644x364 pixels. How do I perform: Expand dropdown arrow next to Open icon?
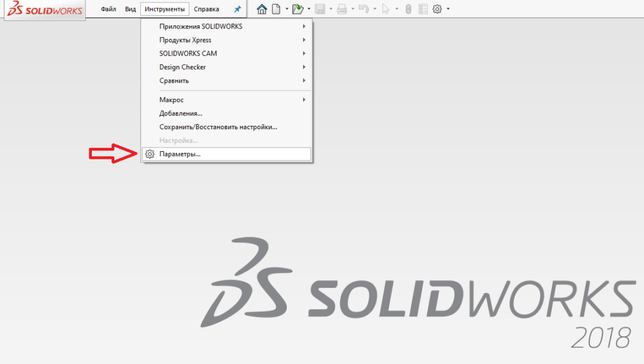click(309, 9)
